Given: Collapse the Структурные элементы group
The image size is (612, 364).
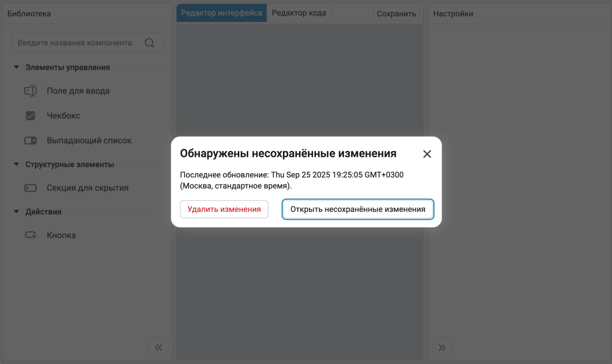Looking at the screenshot, I should 17,164.
